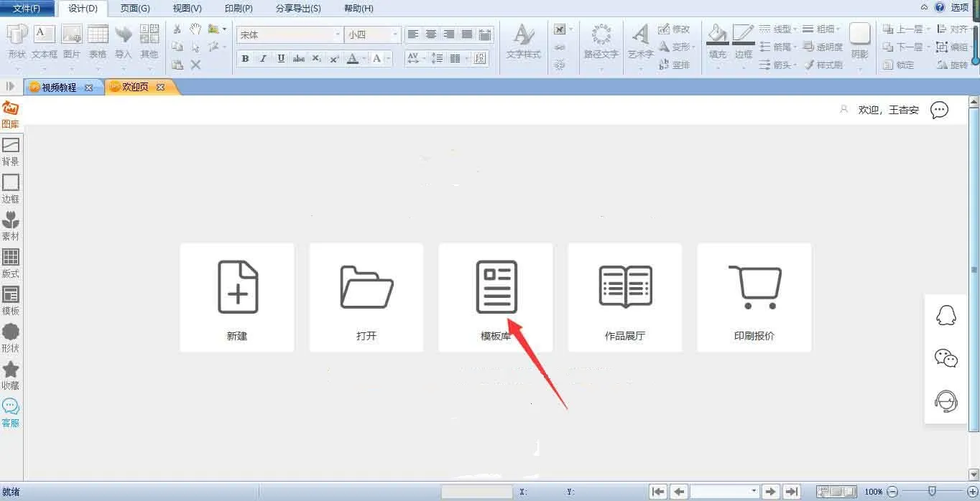Click the 新建 new document card
This screenshot has height=501, width=980.
(x=237, y=297)
